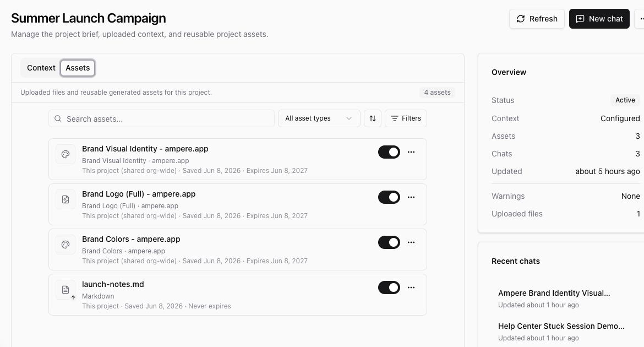Click the Search assets input field
Image resolution: width=644 pixels, height=347 pixels.
point(161,118)
